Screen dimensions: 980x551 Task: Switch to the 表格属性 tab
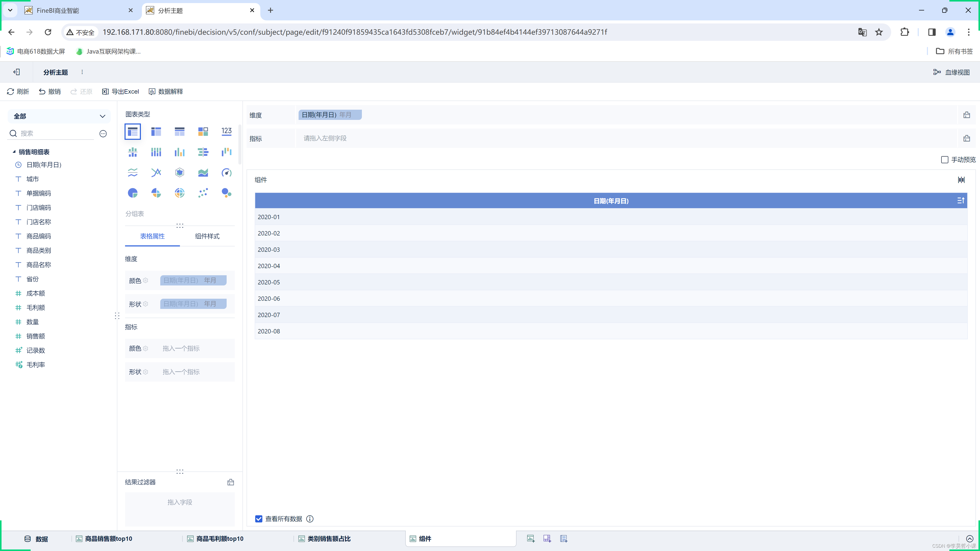click(152, 236)
